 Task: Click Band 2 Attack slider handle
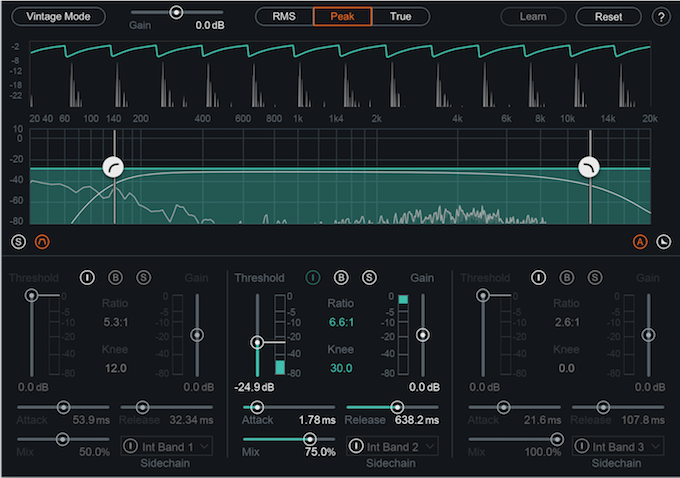click(x=257, y=407)
